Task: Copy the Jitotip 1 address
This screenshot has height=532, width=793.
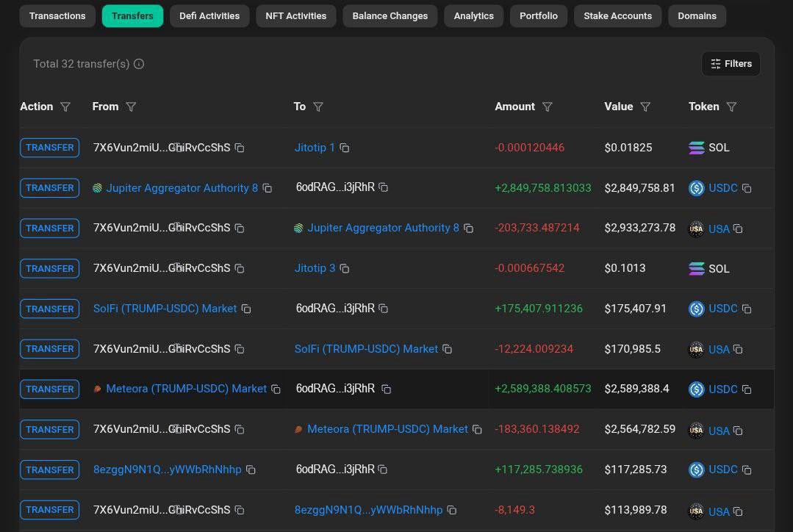Action: 345,148
